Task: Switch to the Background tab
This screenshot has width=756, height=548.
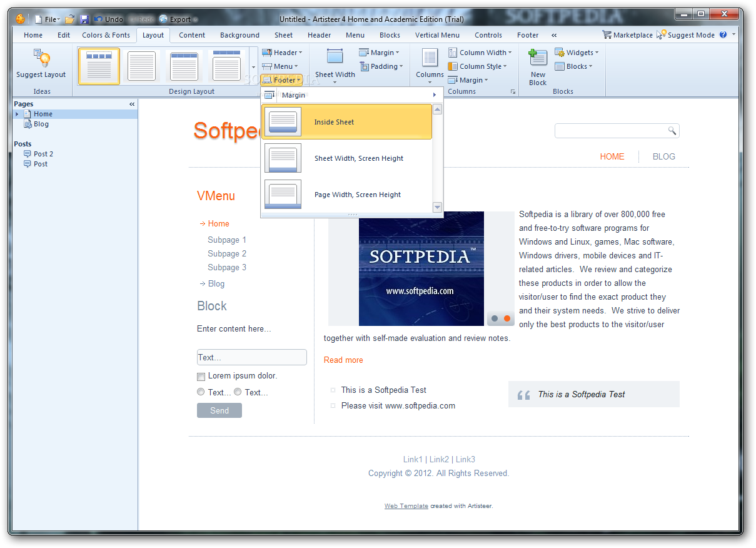Action: (x=239, y=35)
